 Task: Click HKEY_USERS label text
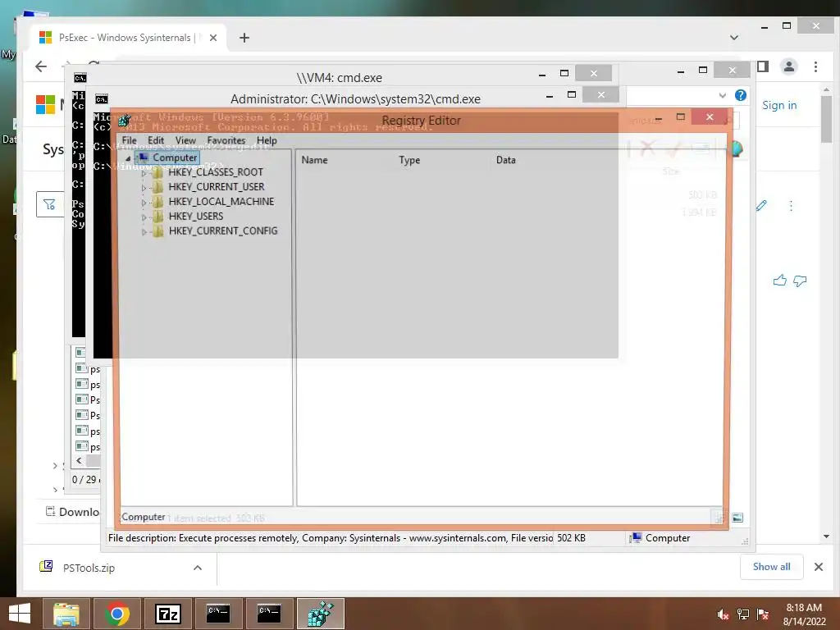tap(196, 216)
